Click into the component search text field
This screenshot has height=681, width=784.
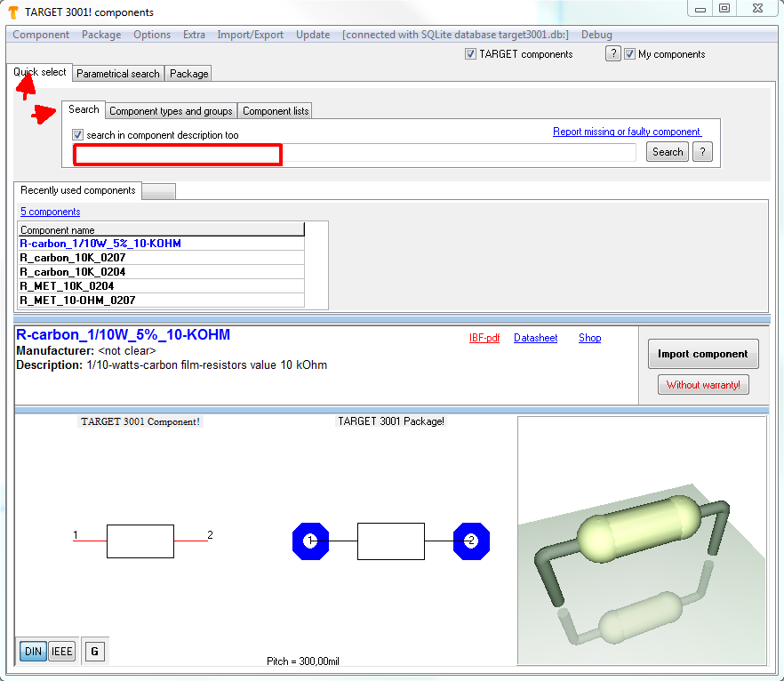pyautogui.click(x=356, y=153)
